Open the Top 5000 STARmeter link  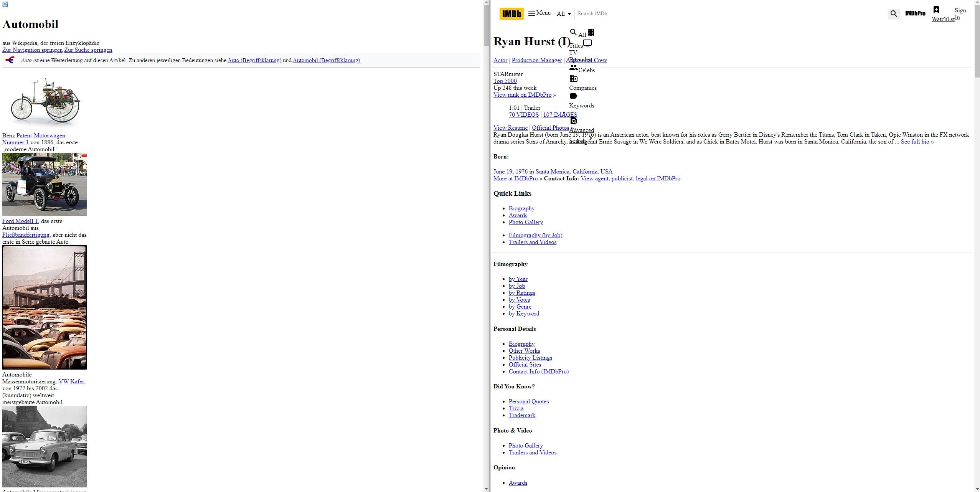tap(505, 81)
